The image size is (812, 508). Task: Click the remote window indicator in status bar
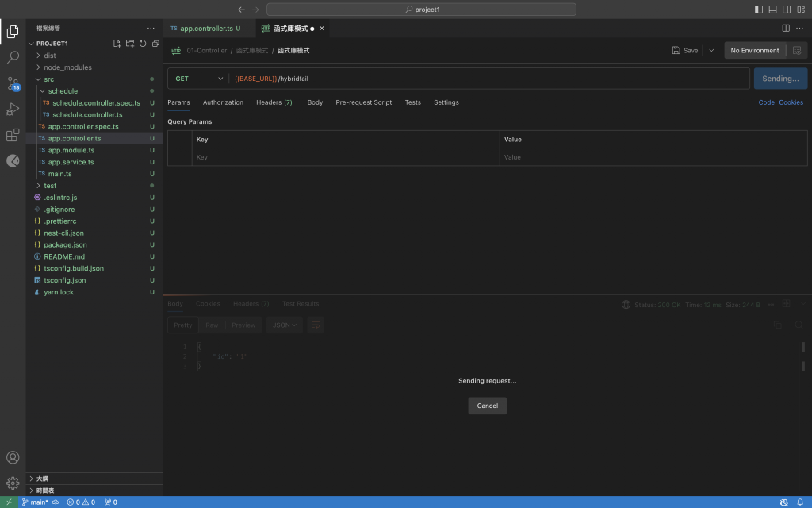9,502
